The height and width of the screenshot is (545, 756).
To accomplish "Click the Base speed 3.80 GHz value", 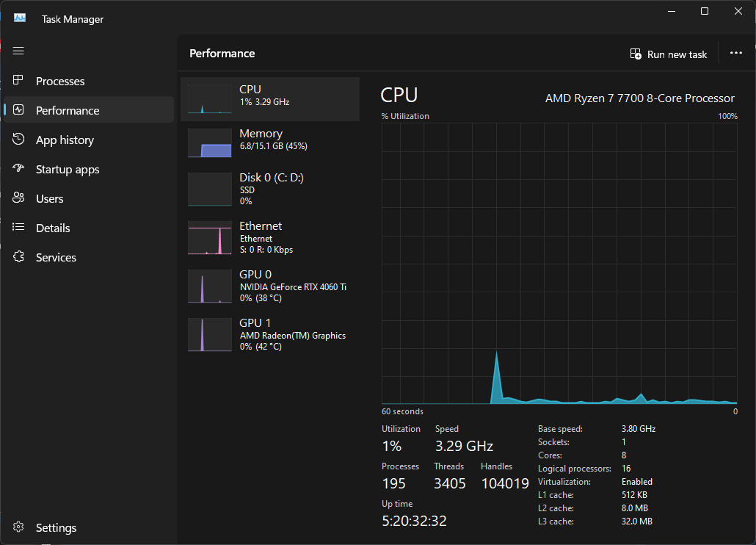I will pos(639,429).
